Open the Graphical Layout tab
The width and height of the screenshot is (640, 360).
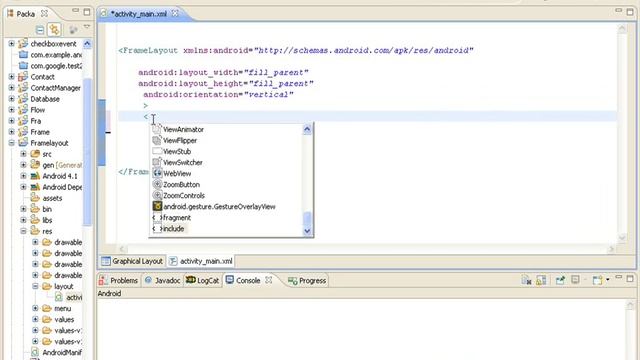tap(132, 261)
